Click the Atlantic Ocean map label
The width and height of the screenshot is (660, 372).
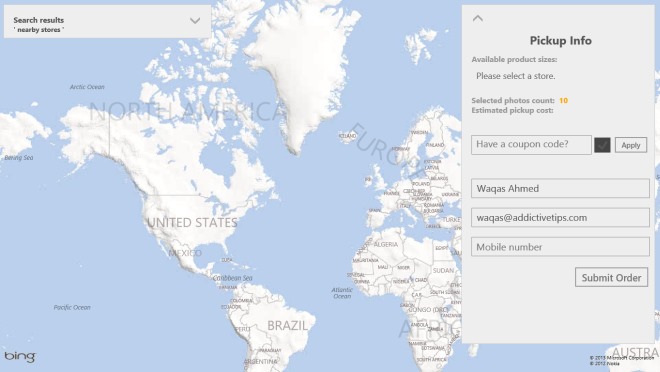[x=342, y=293]
